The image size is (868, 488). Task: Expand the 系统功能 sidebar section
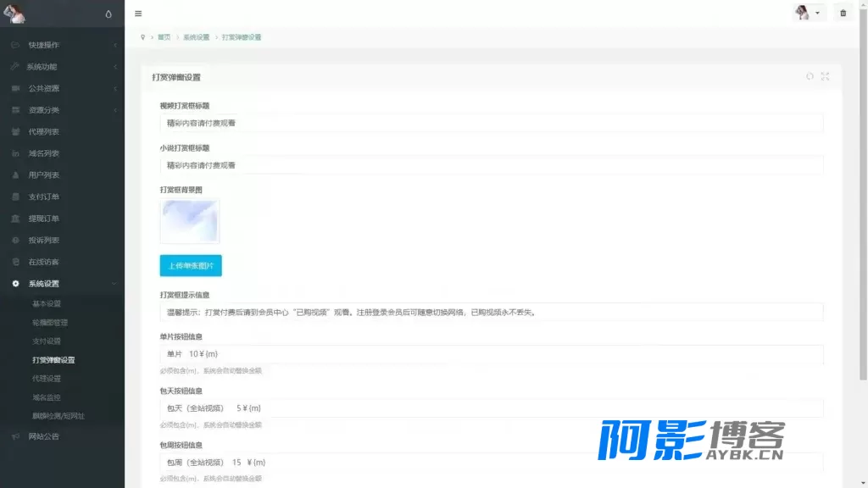point(62,66)
